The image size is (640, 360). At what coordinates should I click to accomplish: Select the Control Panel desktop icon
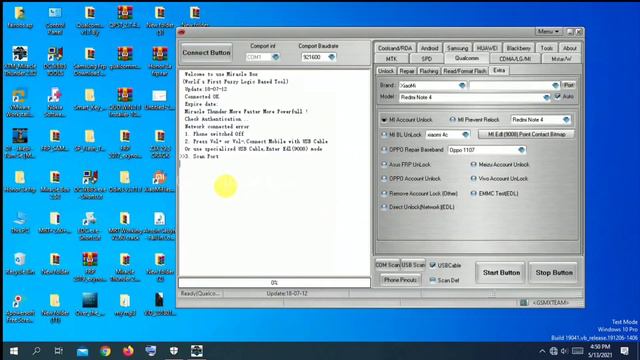(x=55, y=20)
